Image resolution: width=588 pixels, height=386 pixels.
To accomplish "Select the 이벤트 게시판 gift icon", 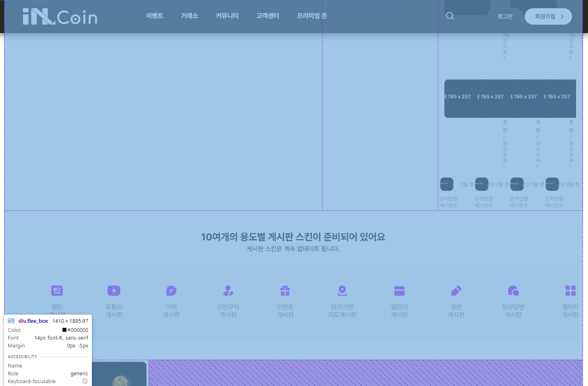I will (x=285, y=290).
